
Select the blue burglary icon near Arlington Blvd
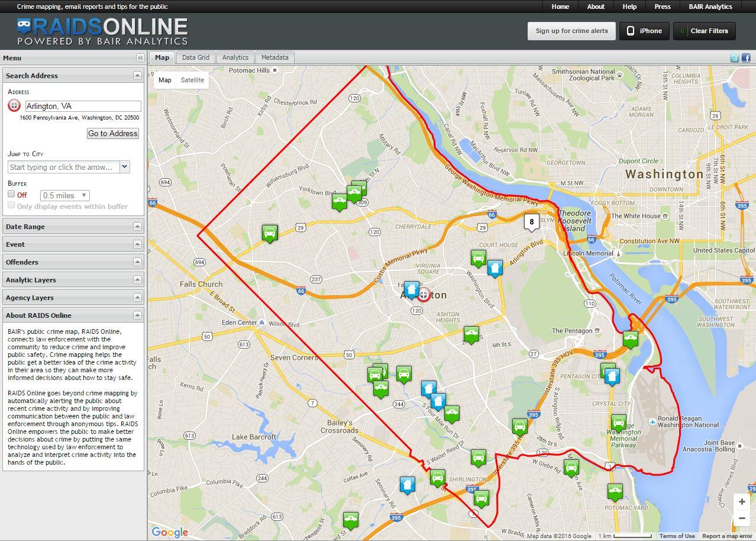click(494, 268)
